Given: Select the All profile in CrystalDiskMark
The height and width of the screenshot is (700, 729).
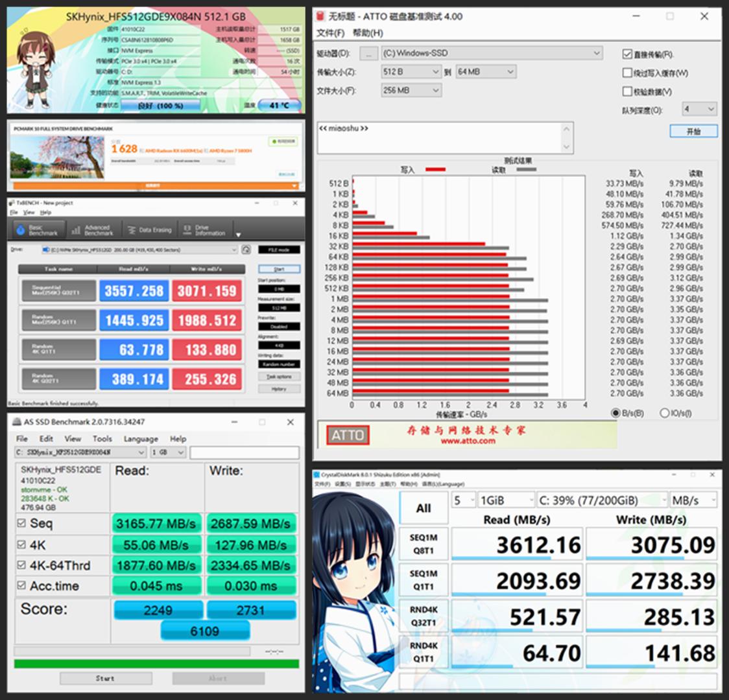Looking at the screenshot, I should pos(424,508).
